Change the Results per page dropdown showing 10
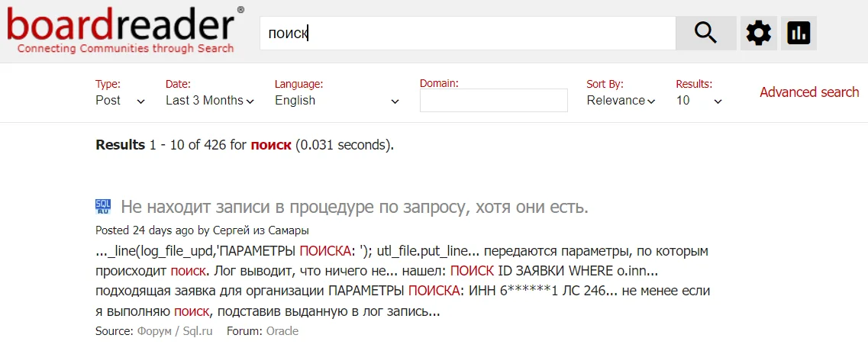Screen dimensions: 868x351 tap(699, 101)
